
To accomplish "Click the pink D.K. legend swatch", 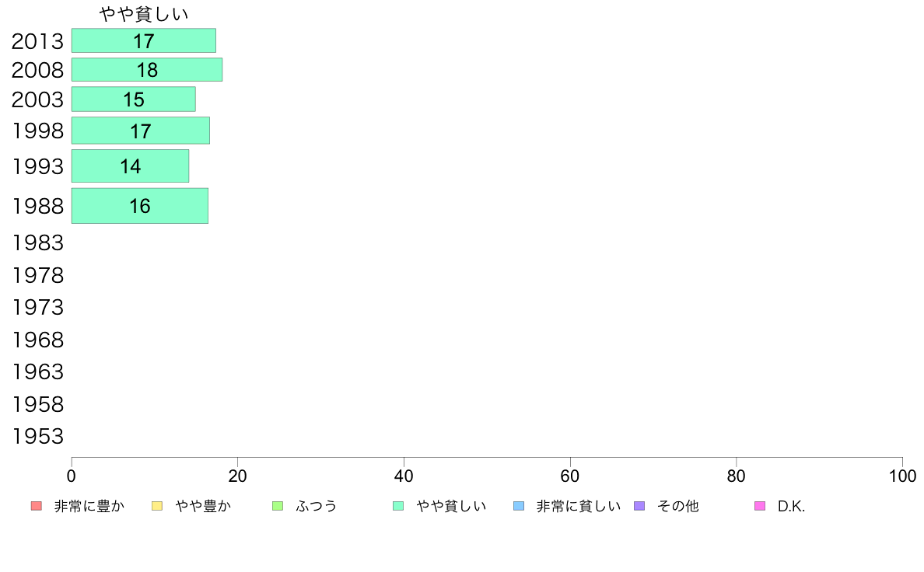I will pos(760,506).
